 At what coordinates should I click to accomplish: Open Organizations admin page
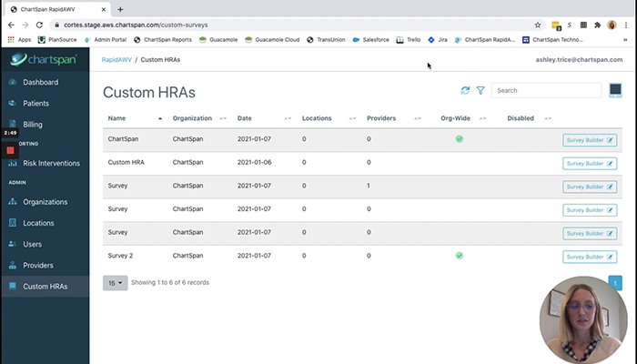[x=45, y=202]
